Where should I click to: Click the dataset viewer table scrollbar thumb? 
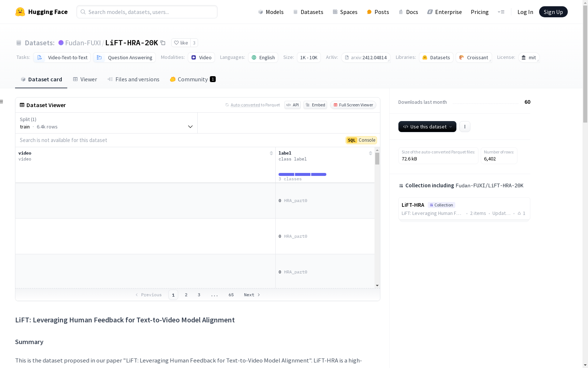click(x=377, y=159)
